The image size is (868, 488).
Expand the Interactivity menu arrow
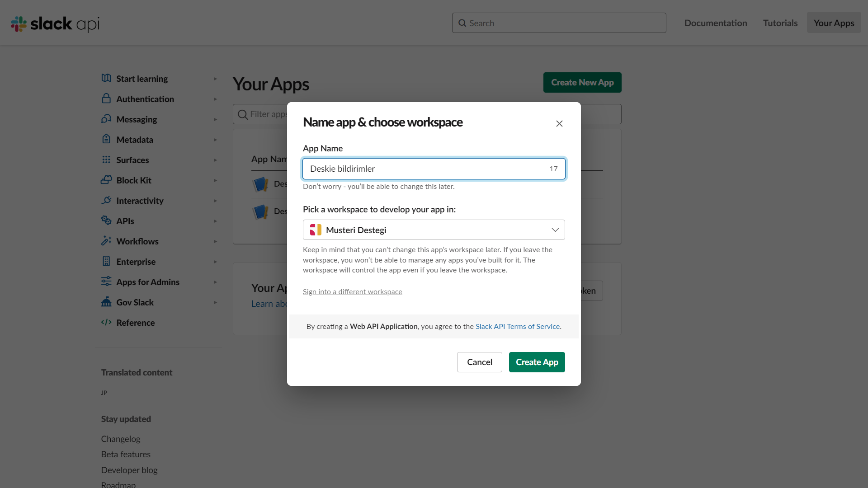pos(215,201)
